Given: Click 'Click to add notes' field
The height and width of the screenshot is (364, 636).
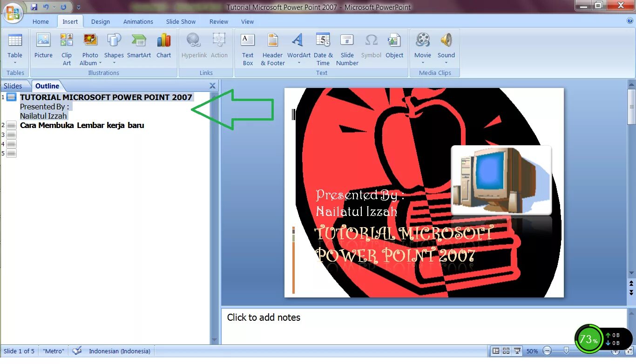Looking at the screenshot, I should [424, 326].
